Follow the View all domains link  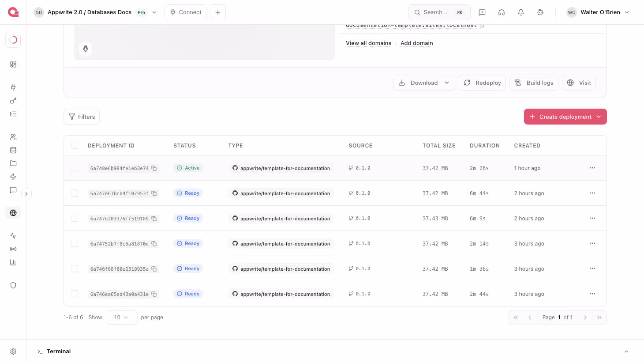coord(369,43)
